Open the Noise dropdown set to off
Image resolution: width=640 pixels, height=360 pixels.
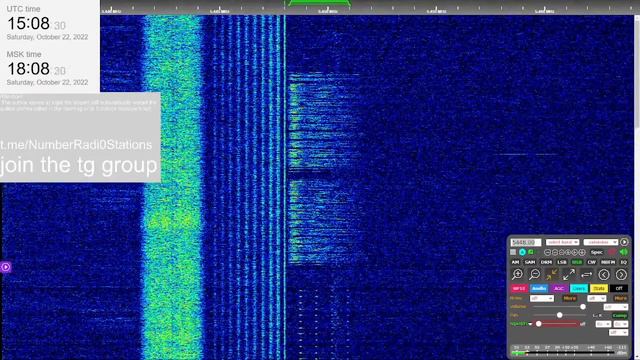(542, 298)
